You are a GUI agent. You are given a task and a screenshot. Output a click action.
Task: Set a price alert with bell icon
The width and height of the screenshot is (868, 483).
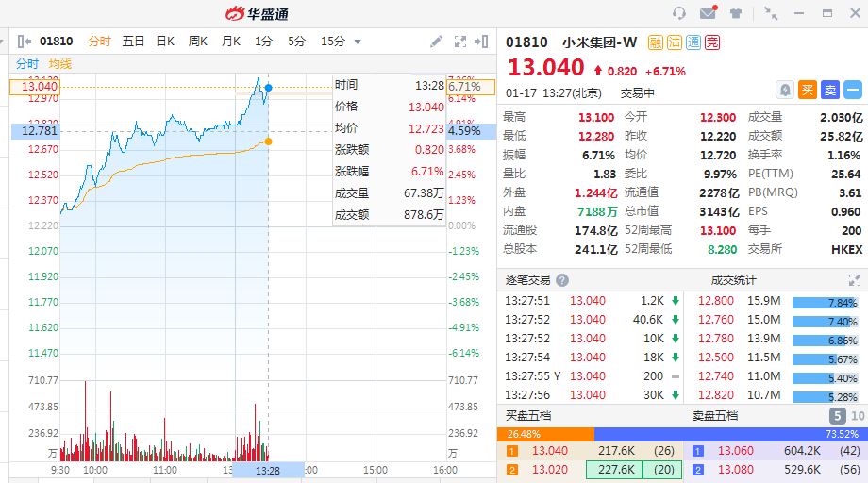click(x=785, y=90)
